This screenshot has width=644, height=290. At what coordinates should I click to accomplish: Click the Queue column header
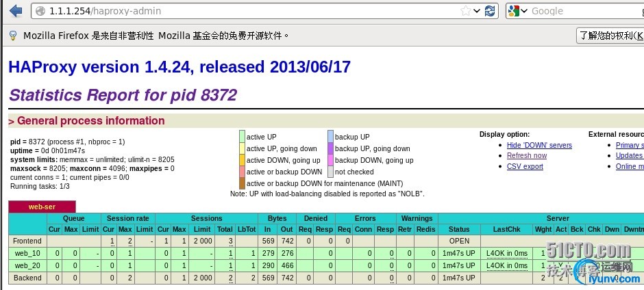(x=74, y=218)
